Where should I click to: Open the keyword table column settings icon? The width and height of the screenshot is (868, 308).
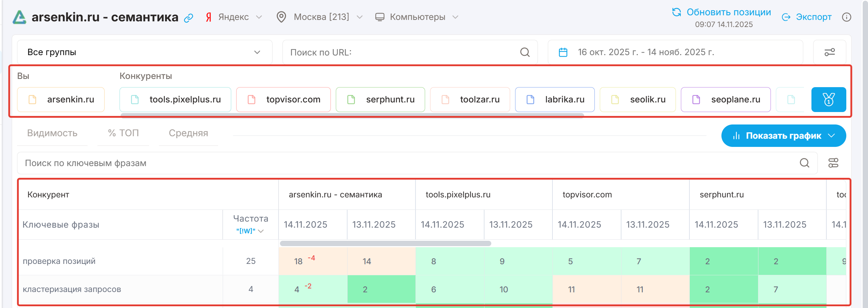833,163
